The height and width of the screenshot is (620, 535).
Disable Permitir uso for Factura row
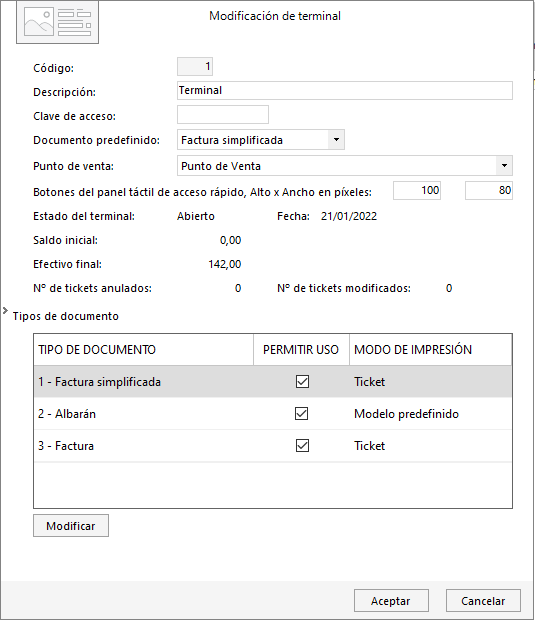[302, 446]
